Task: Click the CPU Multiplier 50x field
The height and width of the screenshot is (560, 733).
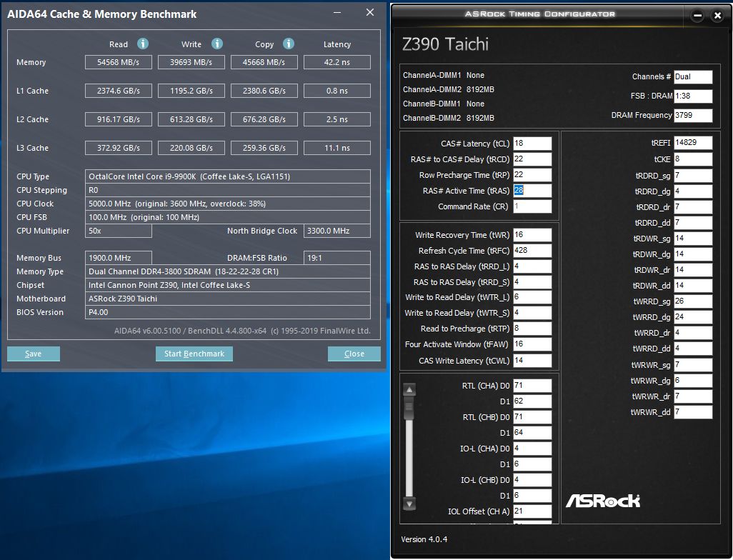Action: point(119,231)
